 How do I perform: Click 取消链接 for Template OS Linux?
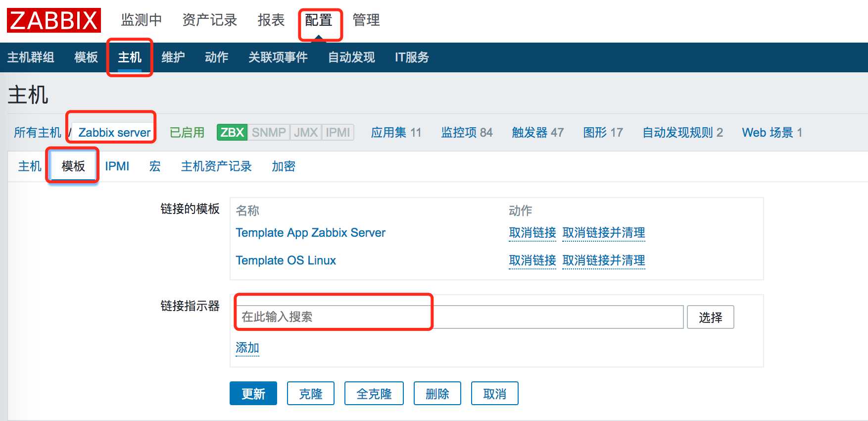[532, 261]
